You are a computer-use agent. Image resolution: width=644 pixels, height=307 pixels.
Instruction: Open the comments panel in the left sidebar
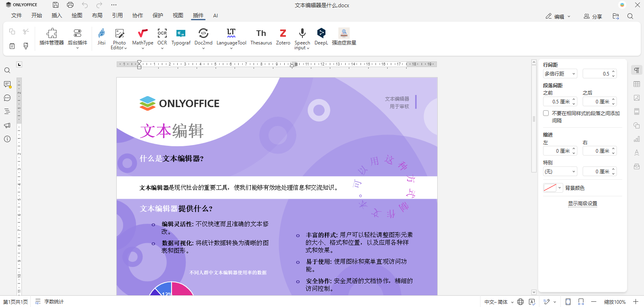click(x=7, y=84)
